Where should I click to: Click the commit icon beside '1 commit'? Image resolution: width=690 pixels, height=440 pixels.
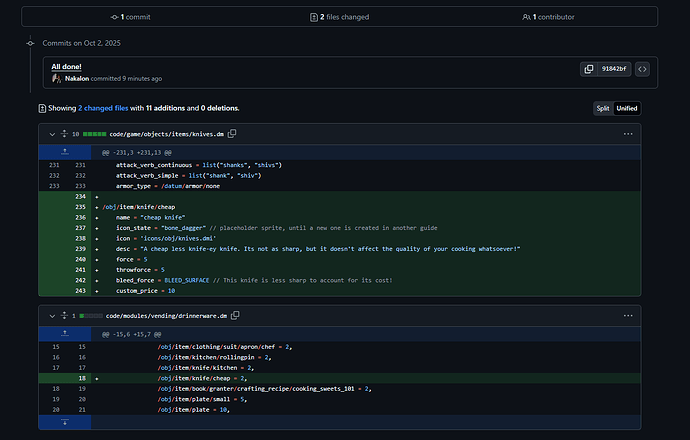[x=114, y=17]
